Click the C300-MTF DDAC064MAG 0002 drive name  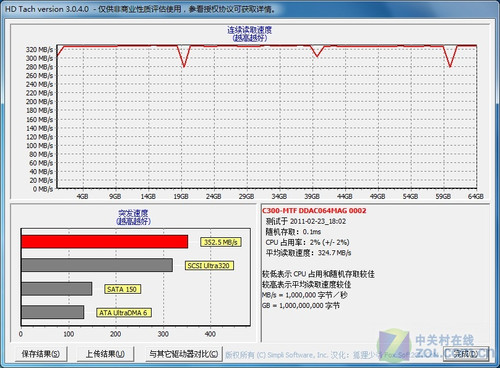(314, 211)
